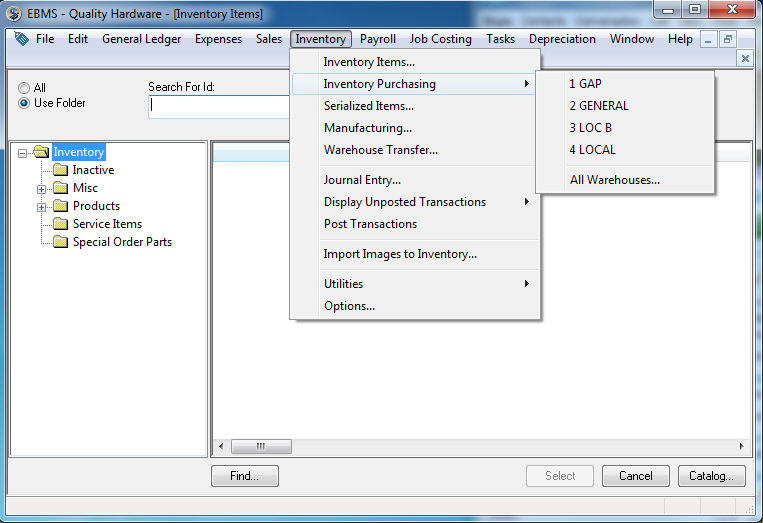Image resolution: width=763 pixels, height=523 pixels.
Task: Expand the Products folder tree node
Action: click(42, 207)
